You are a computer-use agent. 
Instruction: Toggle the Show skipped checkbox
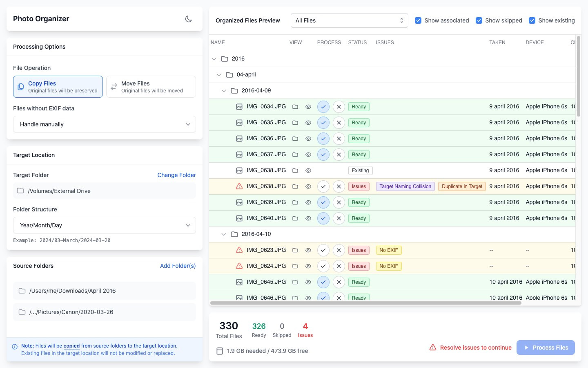[x=479, y=20]
